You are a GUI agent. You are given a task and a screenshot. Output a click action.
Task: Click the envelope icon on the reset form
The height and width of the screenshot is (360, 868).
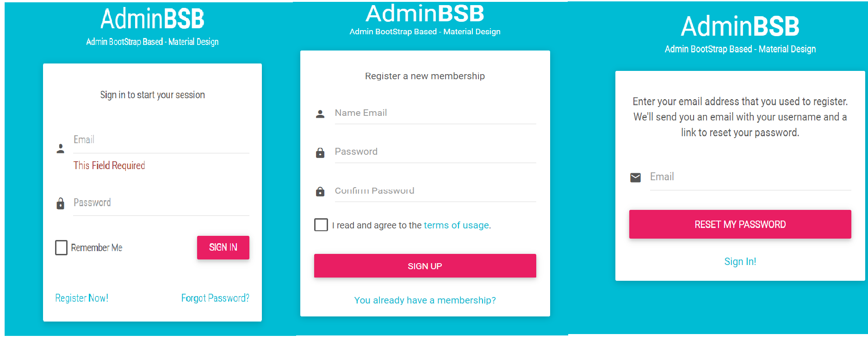[x=635, y=177]
